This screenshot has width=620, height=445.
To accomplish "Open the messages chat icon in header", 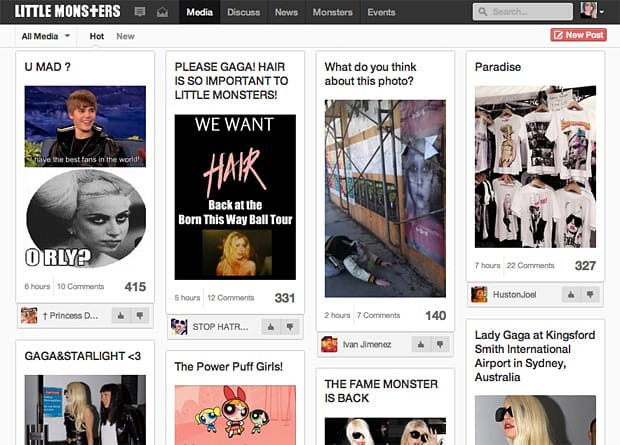I will coord(140,12).
